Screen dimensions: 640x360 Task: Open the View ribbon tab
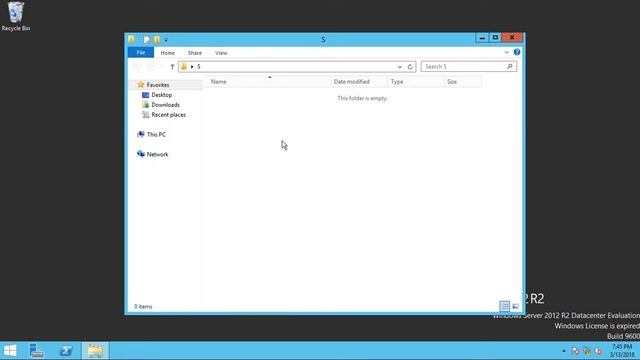coord(221,53)
